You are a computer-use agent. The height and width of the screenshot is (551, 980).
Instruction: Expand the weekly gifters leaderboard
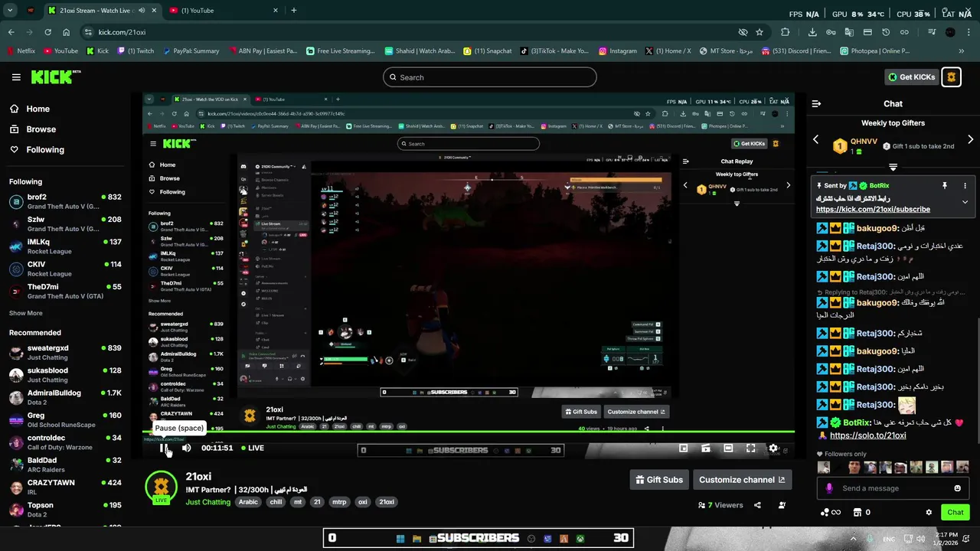pos(893,167)
